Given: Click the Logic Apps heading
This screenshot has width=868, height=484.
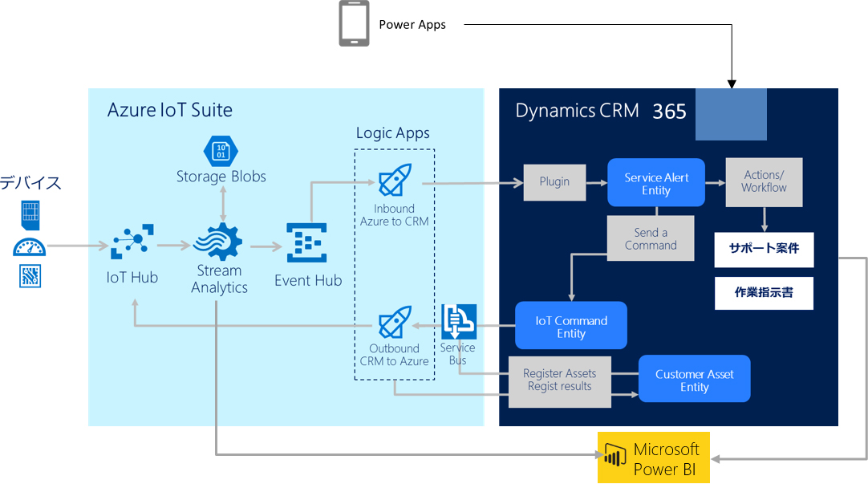Looking at the screenshot, I should (392, 133).
